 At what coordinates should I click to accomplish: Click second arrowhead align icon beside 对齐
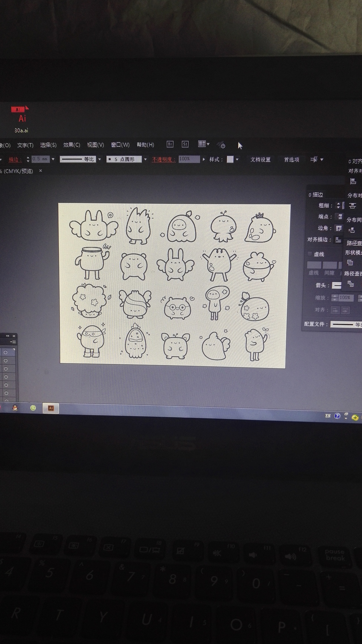tap(345, 310)
